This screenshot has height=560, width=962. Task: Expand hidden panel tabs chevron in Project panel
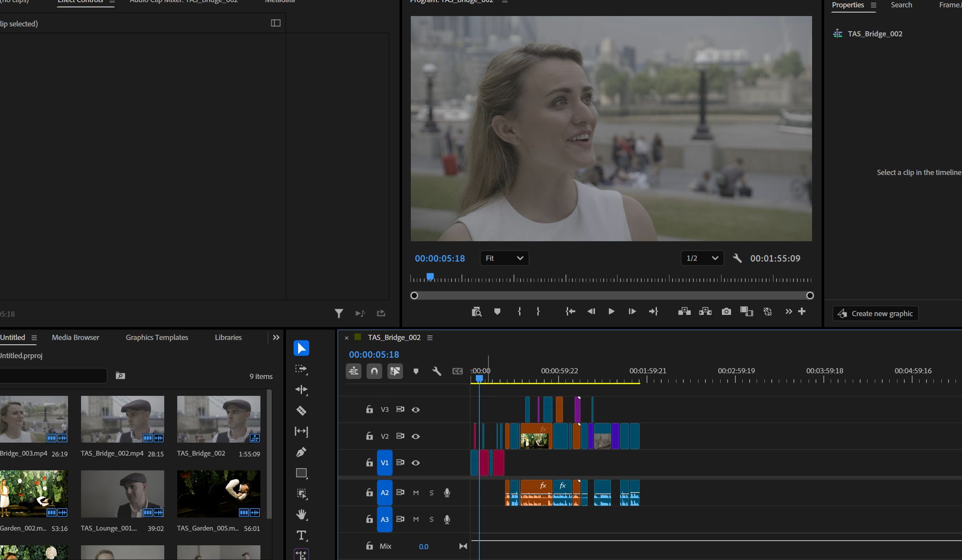[x=276, y=337]
